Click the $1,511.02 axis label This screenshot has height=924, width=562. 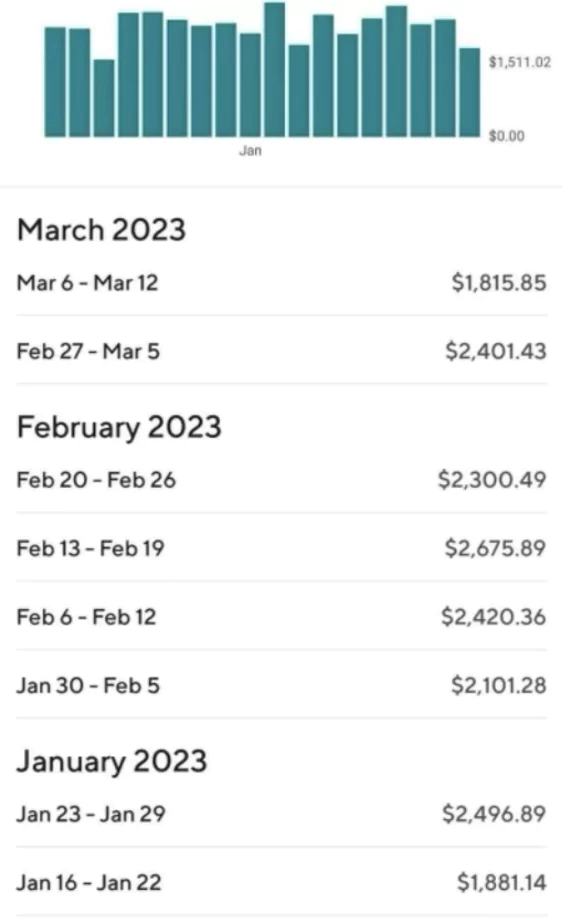520,62
